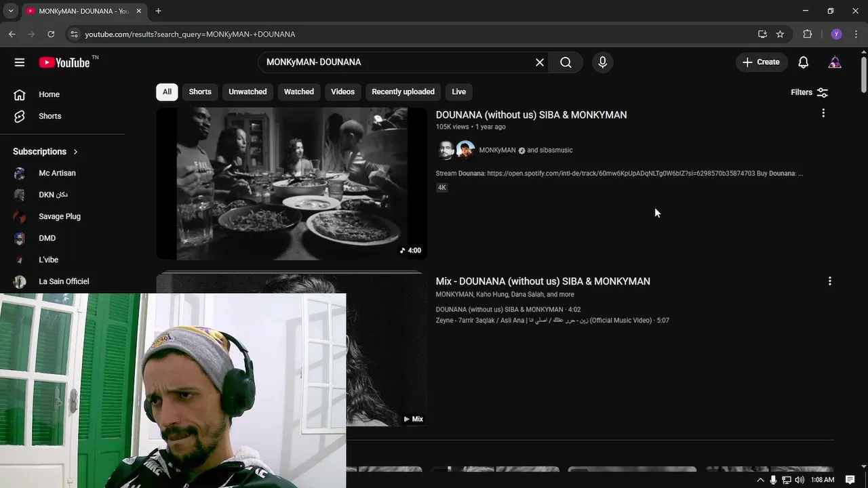Clear the search box with X
Viewport: 868px width, 488px height.
[540, 62]
